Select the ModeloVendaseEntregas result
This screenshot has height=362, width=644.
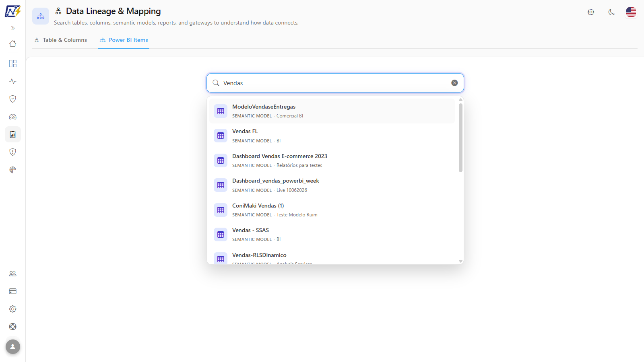point(332,111)
